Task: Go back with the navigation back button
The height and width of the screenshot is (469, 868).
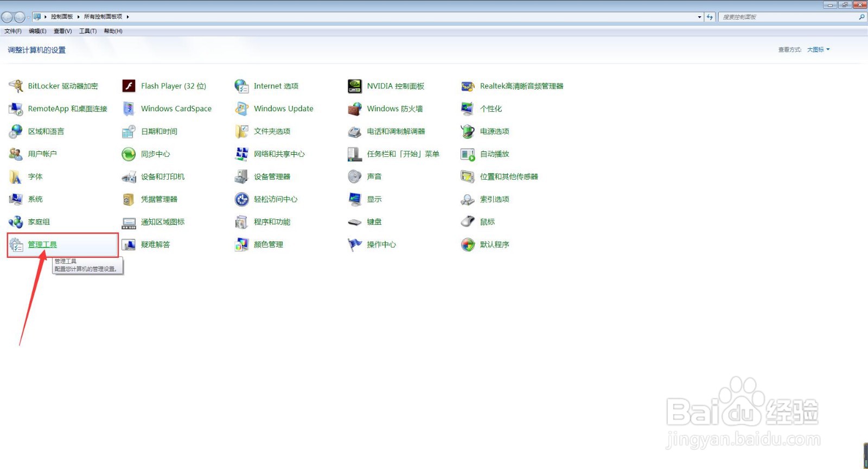Action: tap(7, 17)
